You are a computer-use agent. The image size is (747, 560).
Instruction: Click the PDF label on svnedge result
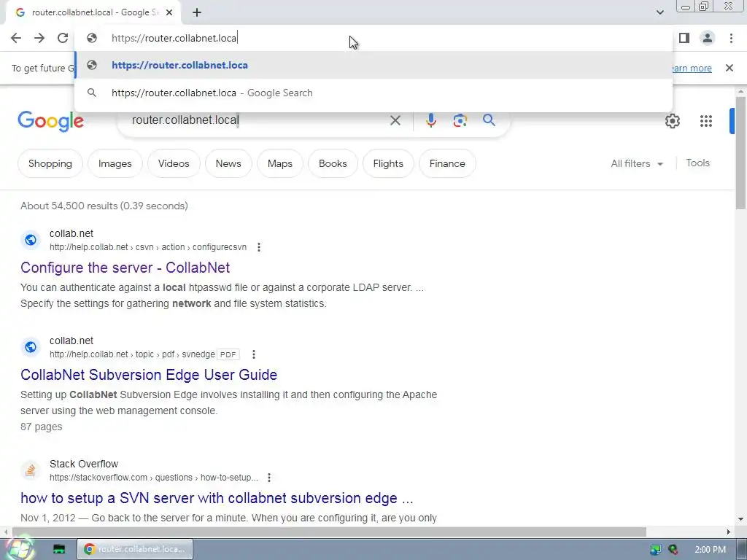[228, 354]
